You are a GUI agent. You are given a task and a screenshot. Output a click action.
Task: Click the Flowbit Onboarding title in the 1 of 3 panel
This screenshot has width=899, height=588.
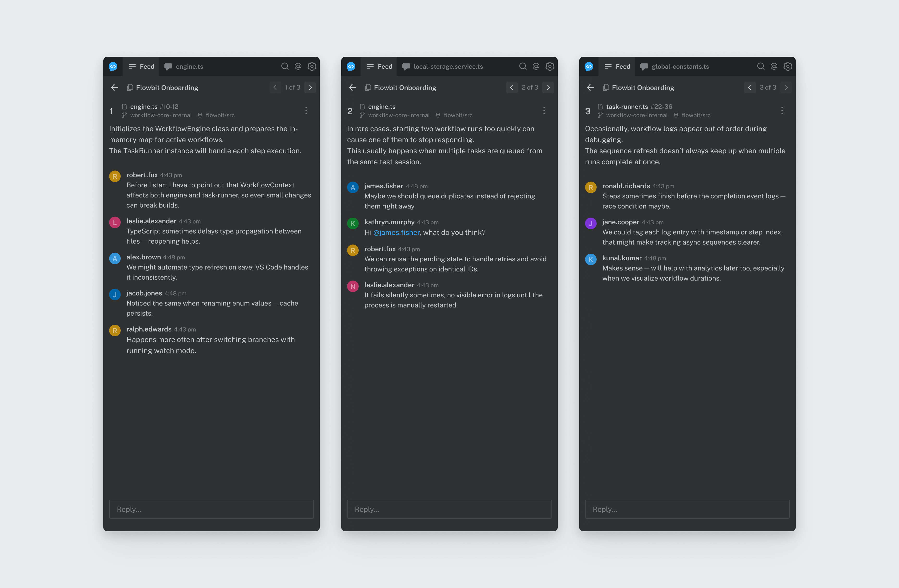(167, 88)
